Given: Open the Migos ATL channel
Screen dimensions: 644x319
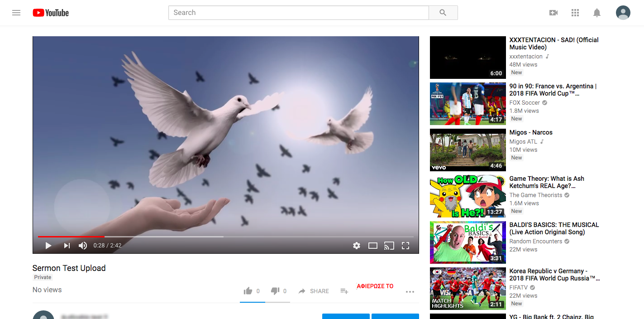Looking at the screenshot, I should 523,142.
